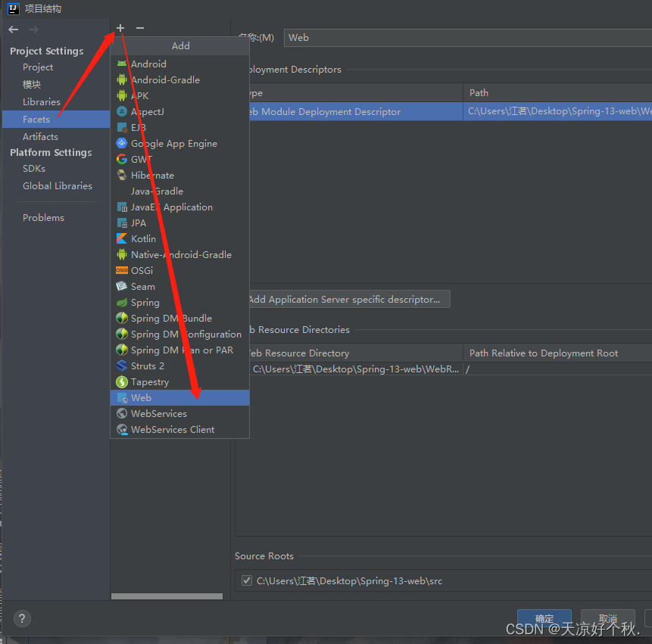
Task: Open the Problems section
Action: click(x=44, y=217)
